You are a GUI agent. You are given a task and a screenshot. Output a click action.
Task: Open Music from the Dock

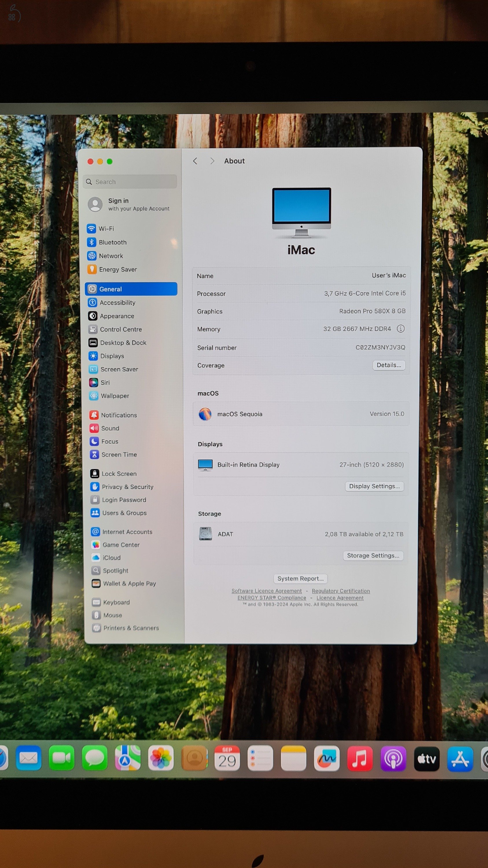(x=360, y=759)
